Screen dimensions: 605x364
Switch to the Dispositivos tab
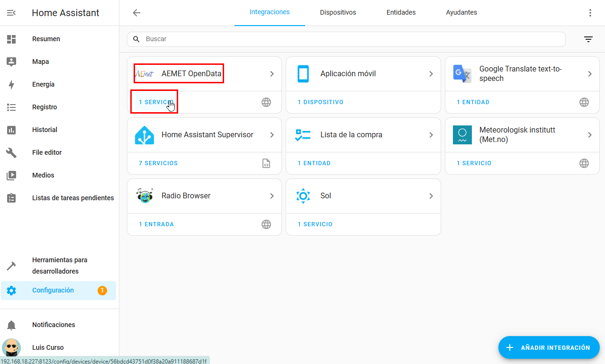[x=338, y=13]
